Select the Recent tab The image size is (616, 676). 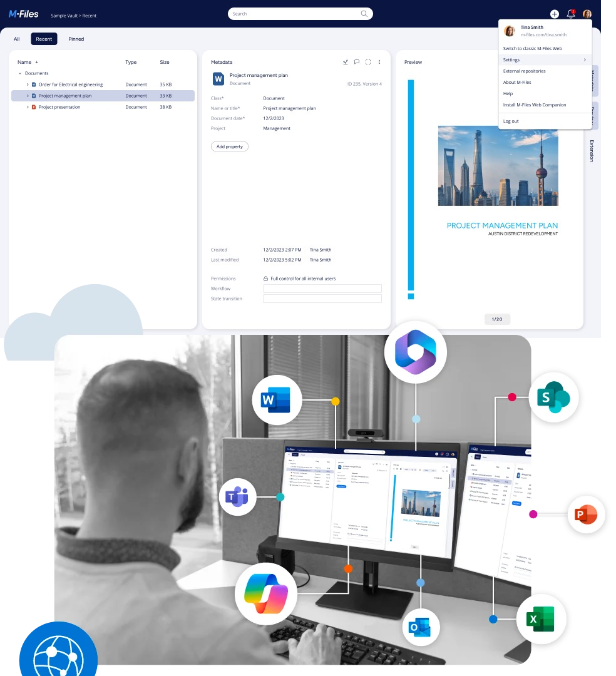coord(44,39)
